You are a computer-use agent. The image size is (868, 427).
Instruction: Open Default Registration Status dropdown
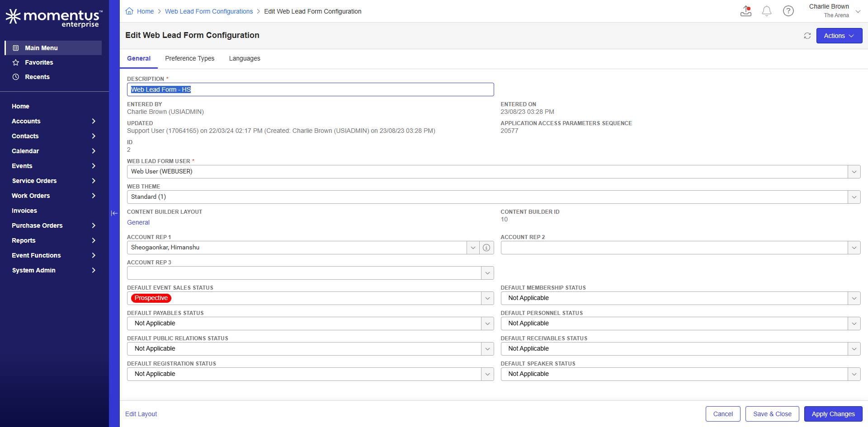(487, 374)
